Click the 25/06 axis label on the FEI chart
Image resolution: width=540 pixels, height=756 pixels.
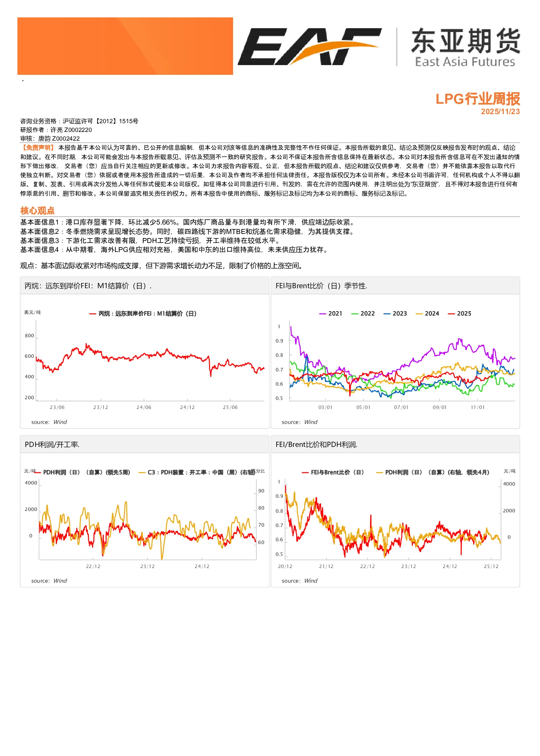[230, 407]
